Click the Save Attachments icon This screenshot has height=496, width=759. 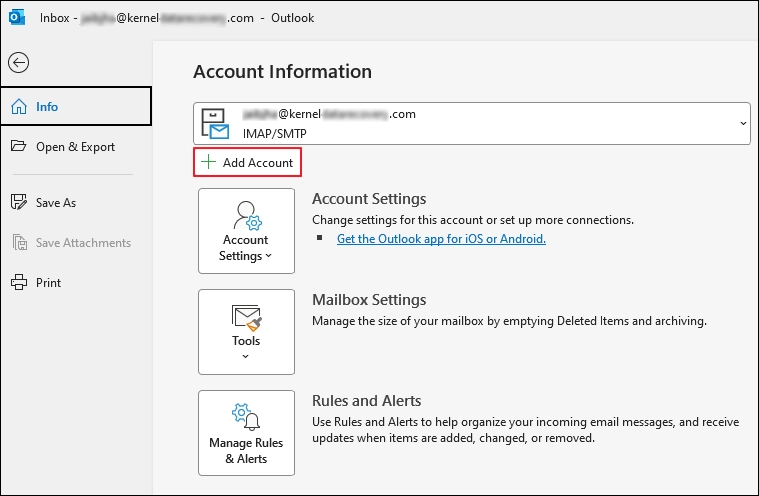coord(19,242)
